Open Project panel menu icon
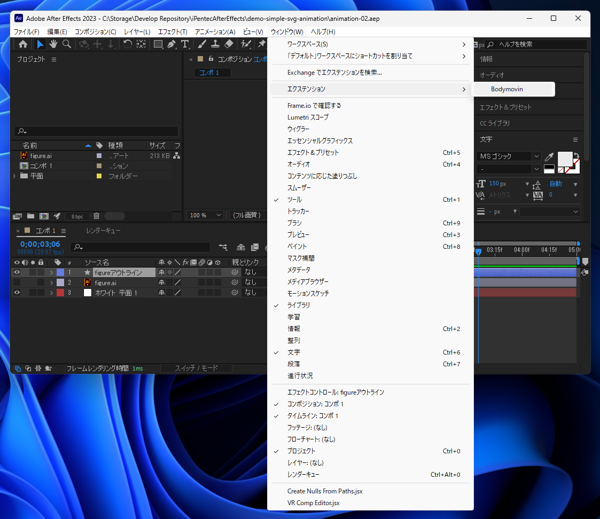Image resolution: width=600 pixels, height=519 pixels. point(54,59)
